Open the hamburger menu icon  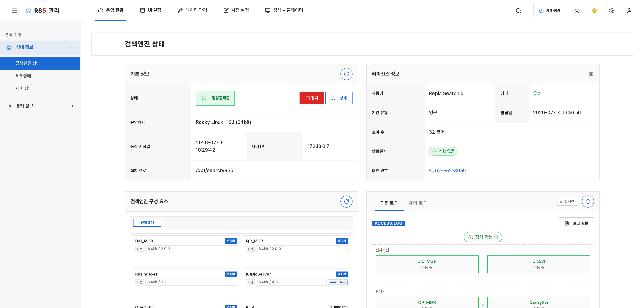(x=15, y=11)
